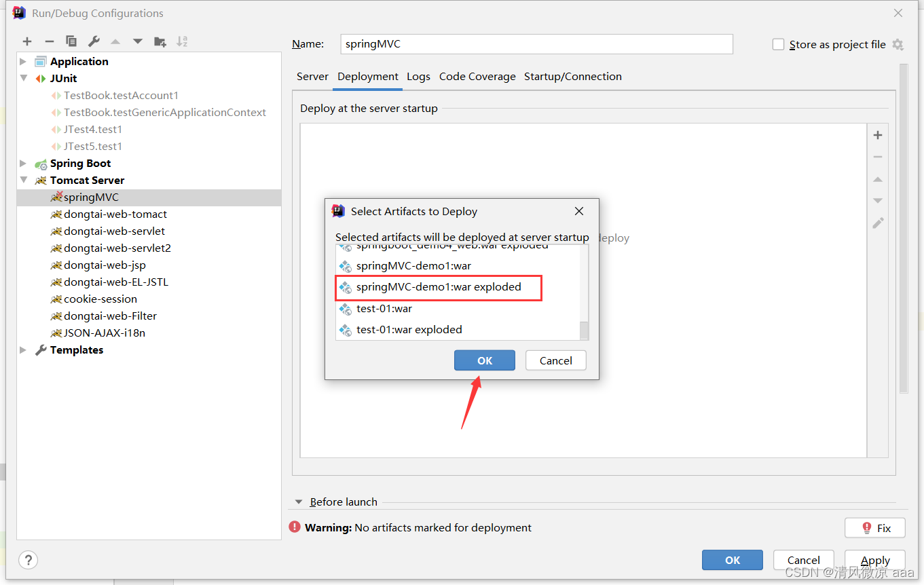Click the main dialog Cancel button
924x585 pixels.
(x=804, y=560)
